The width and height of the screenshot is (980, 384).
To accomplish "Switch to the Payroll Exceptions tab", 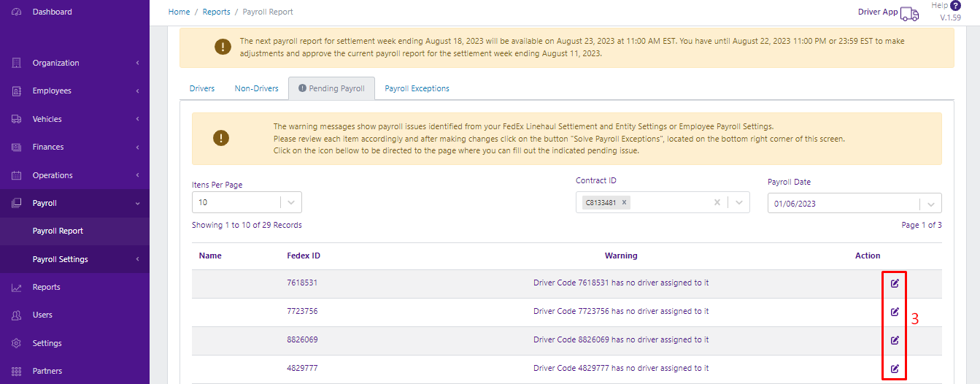I will point(417,88).
